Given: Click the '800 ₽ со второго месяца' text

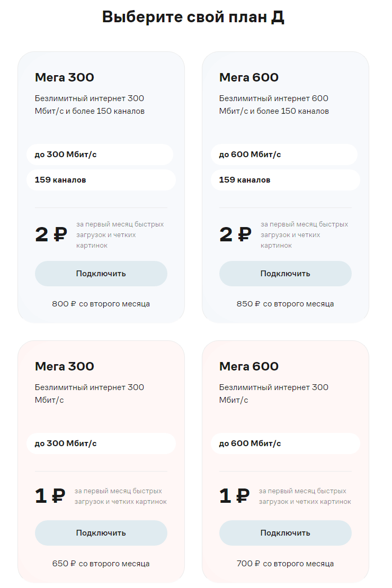Looking at the screenshot, I should point(101,304).
